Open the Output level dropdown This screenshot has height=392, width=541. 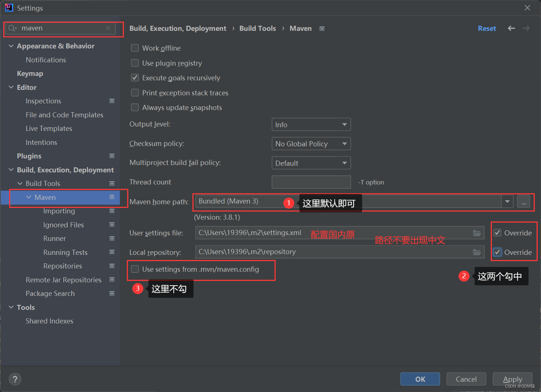pos(311,124)
